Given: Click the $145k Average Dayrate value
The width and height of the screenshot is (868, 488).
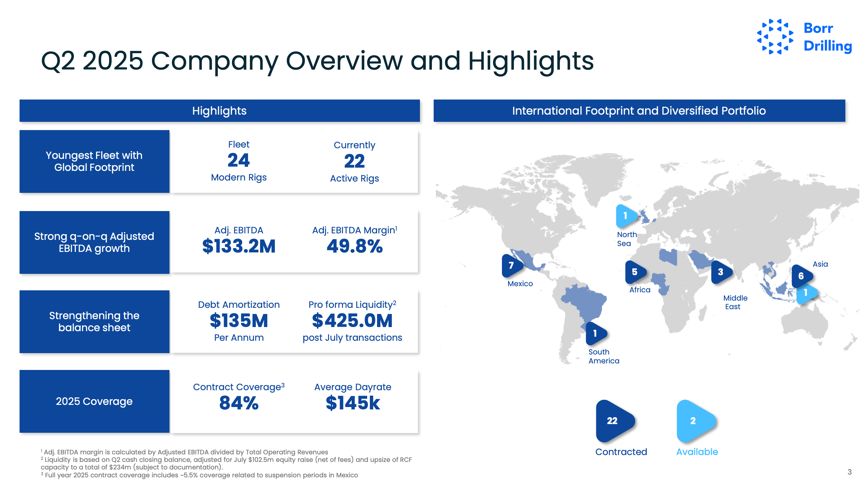Looking at the screenshot, I should point(353,403).
